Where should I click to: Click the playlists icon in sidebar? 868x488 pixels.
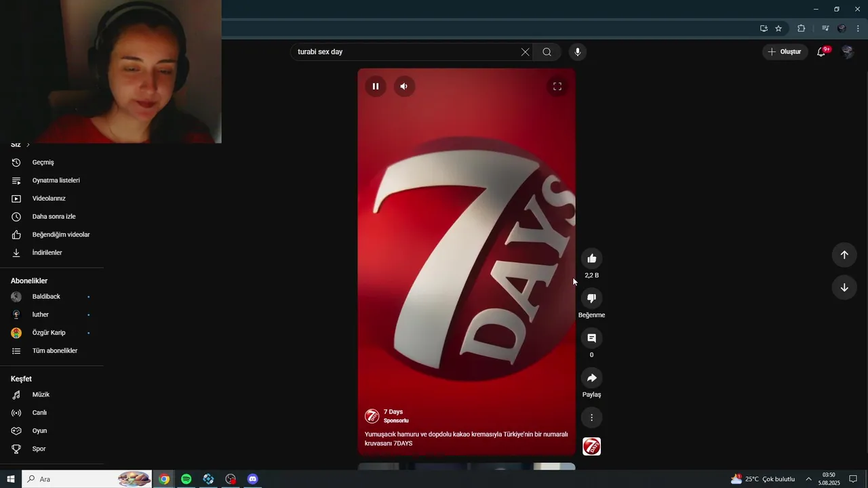tap(16, 180)
